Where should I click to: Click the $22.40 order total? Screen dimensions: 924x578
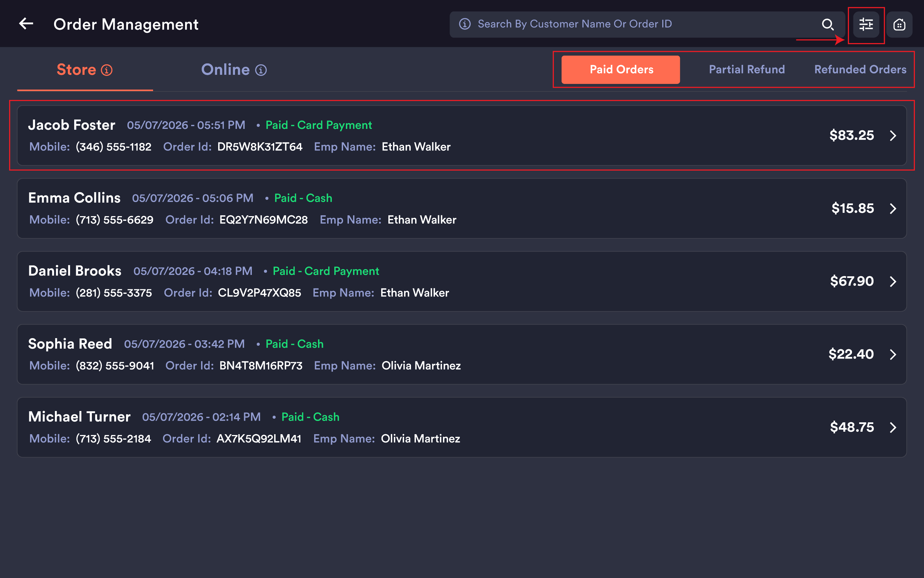851,354
